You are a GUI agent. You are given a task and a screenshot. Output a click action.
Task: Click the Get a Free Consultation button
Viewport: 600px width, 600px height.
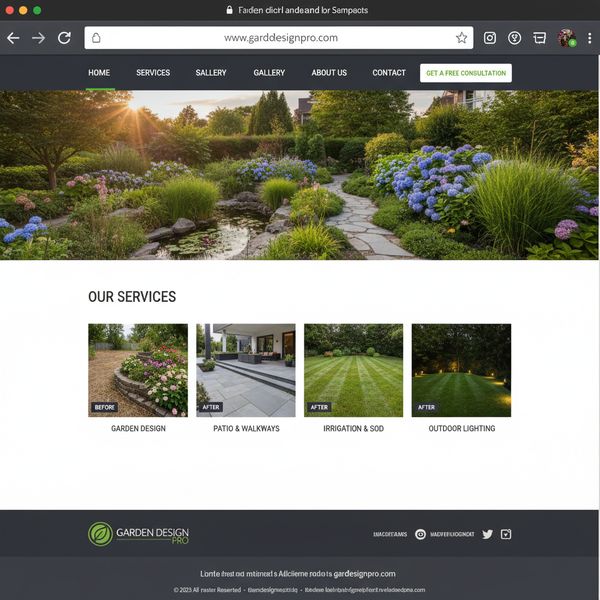pos(465,73)
